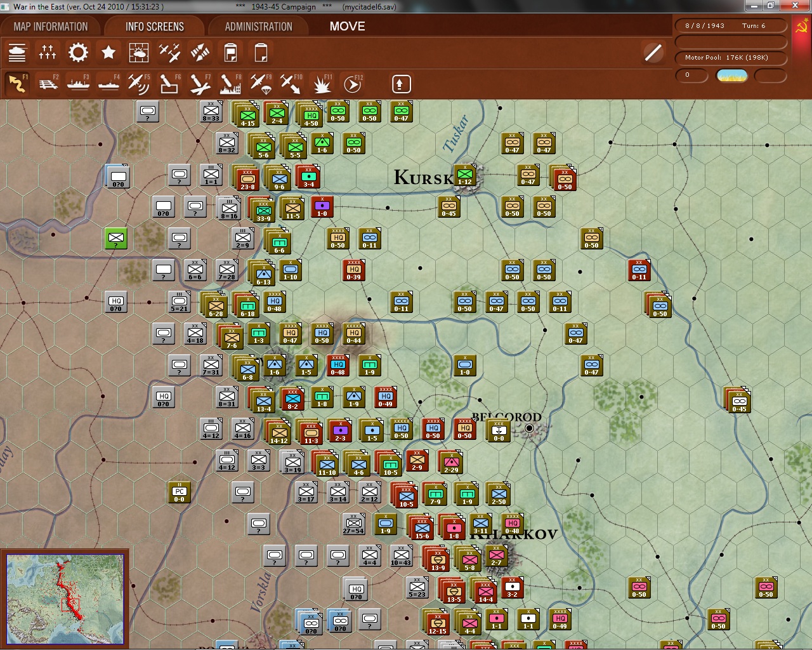Toggle F3 naval transport mode
This screenshot has width=812, height=650.
pos(78,84)
